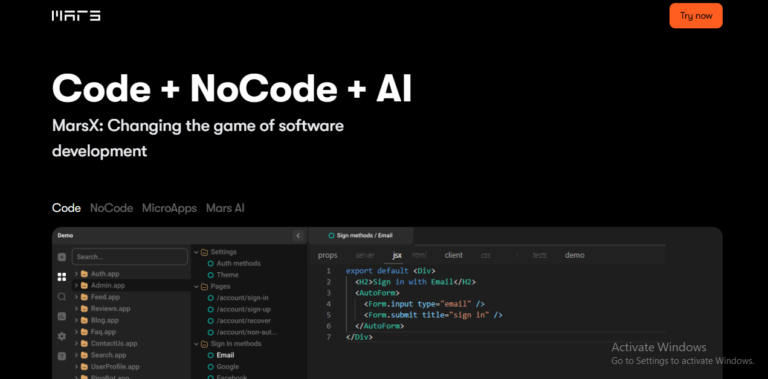Switch to the MicroApps tab
This screenshot has height=379, width=768.
[169, 208]
